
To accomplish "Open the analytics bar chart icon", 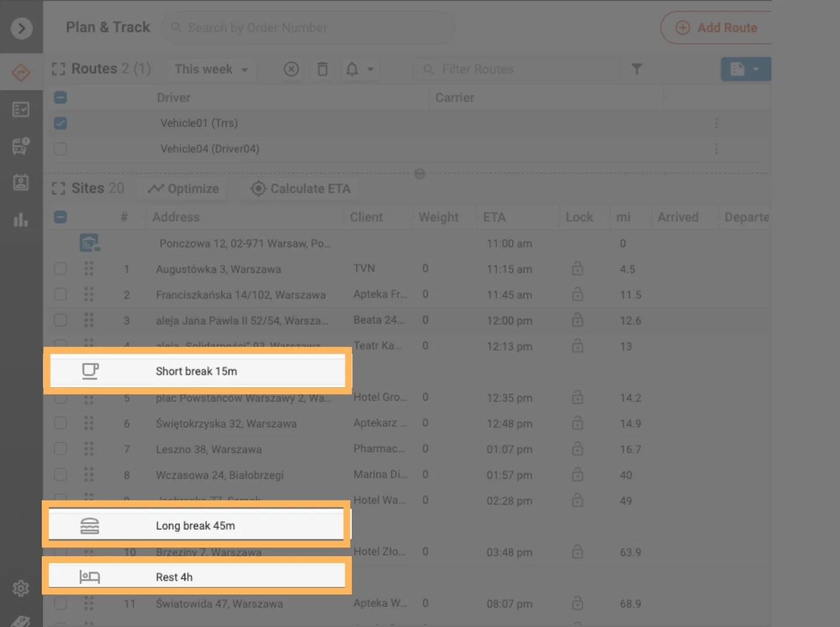I will click(21, 220).
